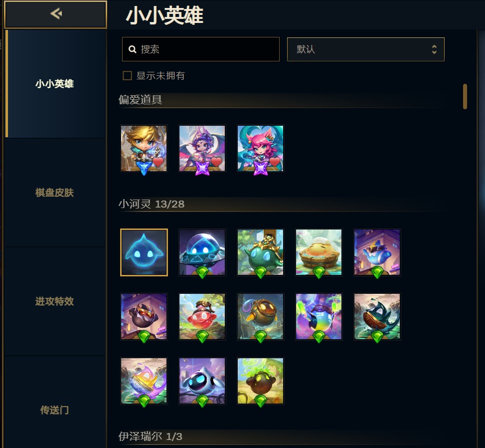
Task: Pick the UFO dome River Sprite
Action: click(x=202, y=252)
